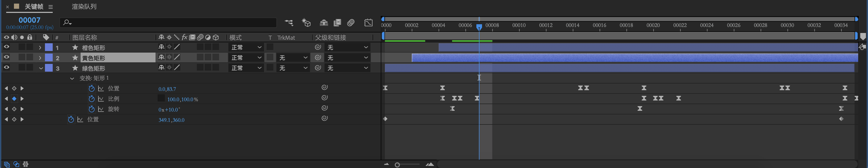Hide the 橙色矩形 layer
The image size is (868, 168).
pyautogui.click(x=6, y=47)
